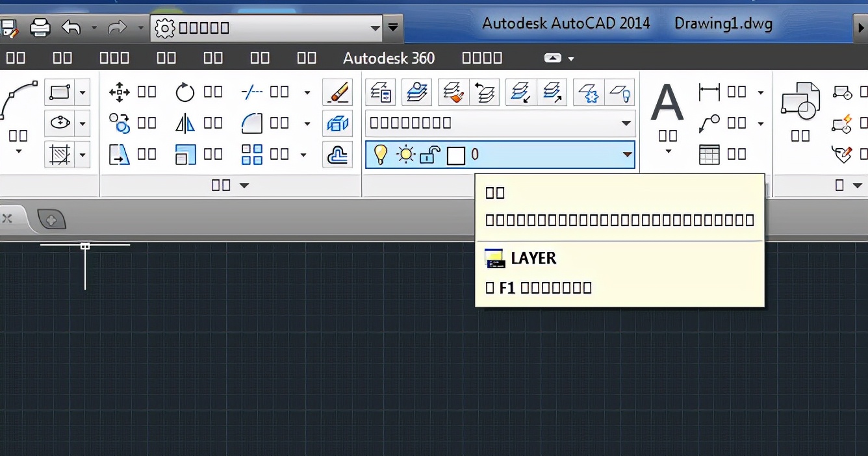Activate the Mirror tool

click(x=199, y=123)
